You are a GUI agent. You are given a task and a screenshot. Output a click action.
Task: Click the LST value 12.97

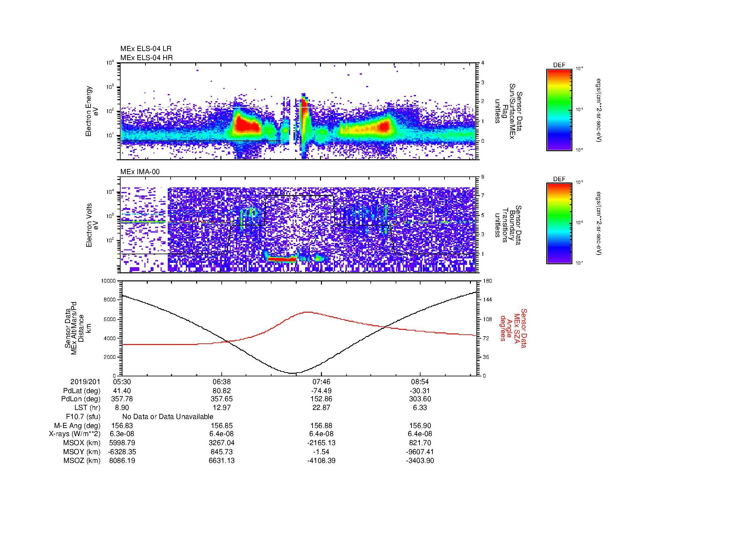[222, 408]
